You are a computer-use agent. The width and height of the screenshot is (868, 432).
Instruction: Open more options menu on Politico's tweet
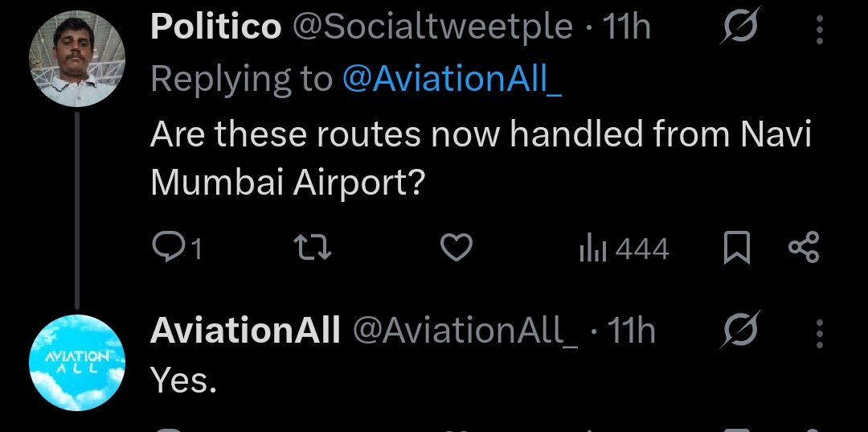820,30
